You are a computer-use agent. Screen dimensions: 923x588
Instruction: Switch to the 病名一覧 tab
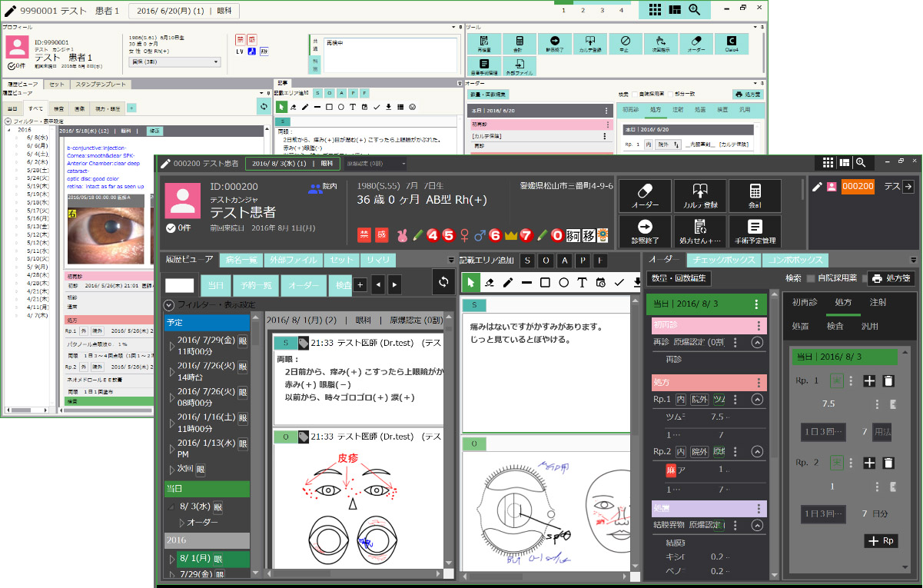tap(242, 260)
